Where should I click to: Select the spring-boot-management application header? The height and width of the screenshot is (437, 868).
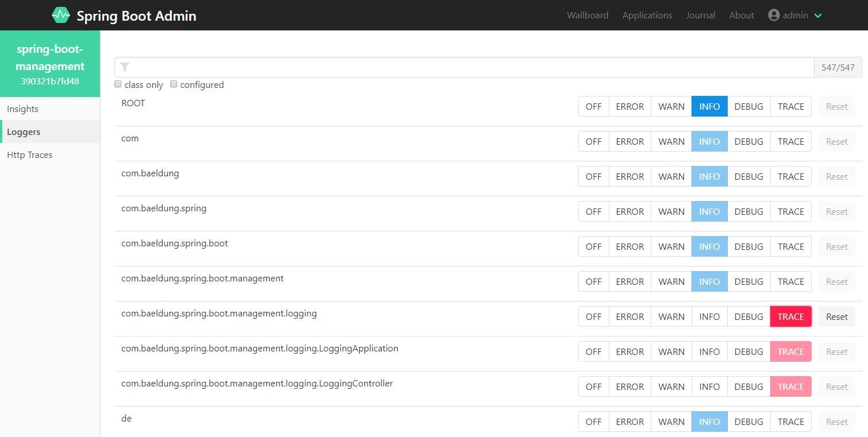(x=50, y=64)
